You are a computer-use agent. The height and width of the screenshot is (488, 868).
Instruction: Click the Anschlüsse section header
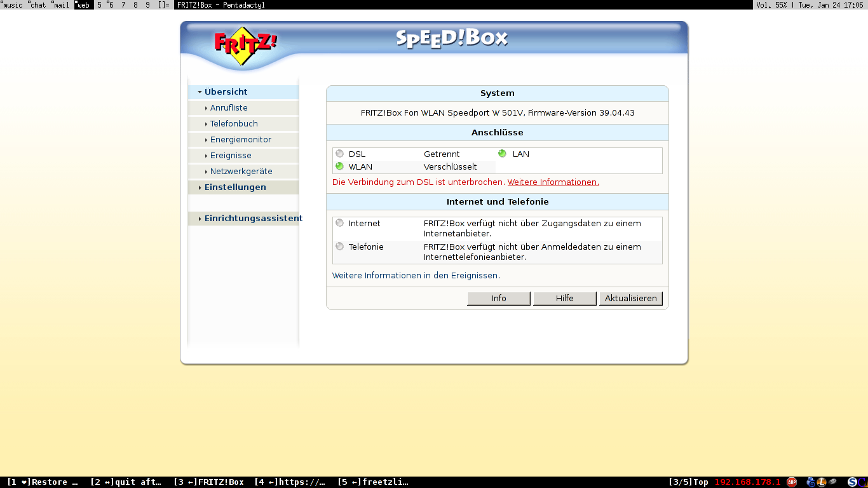point(498,133)
